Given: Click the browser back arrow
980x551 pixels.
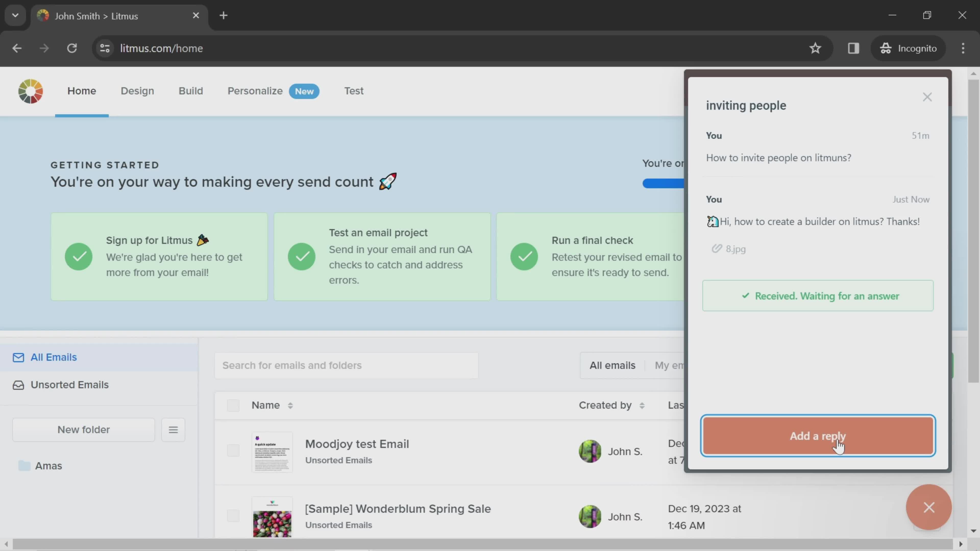Looking at the screenshot, I should coord(17,48).
